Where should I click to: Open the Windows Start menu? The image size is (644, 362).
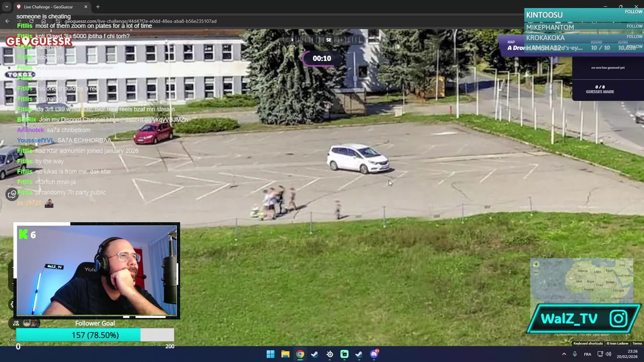click(x=270, y=354)
